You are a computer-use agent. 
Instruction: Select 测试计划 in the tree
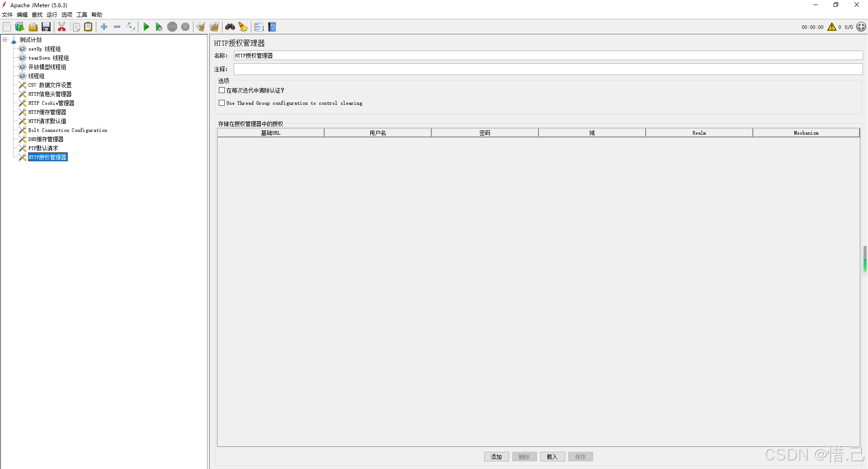click(30, 40)
